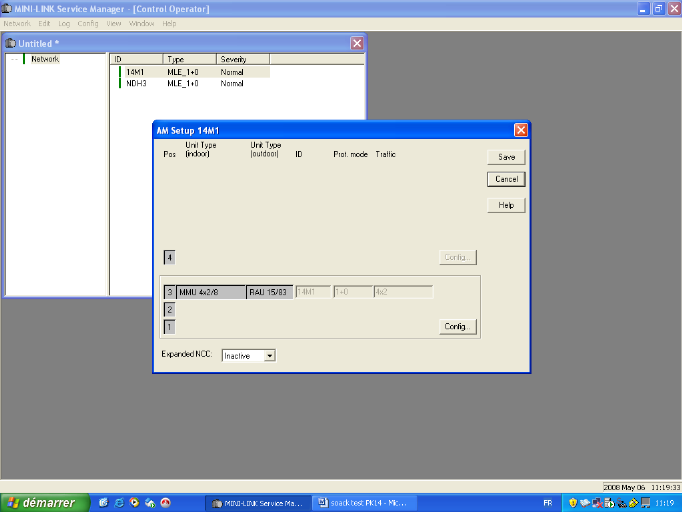Image resolution: width=682 pixels, height=512 pixels.
Task: Click the fourth quick launch icon
Action: pos(150,503)
